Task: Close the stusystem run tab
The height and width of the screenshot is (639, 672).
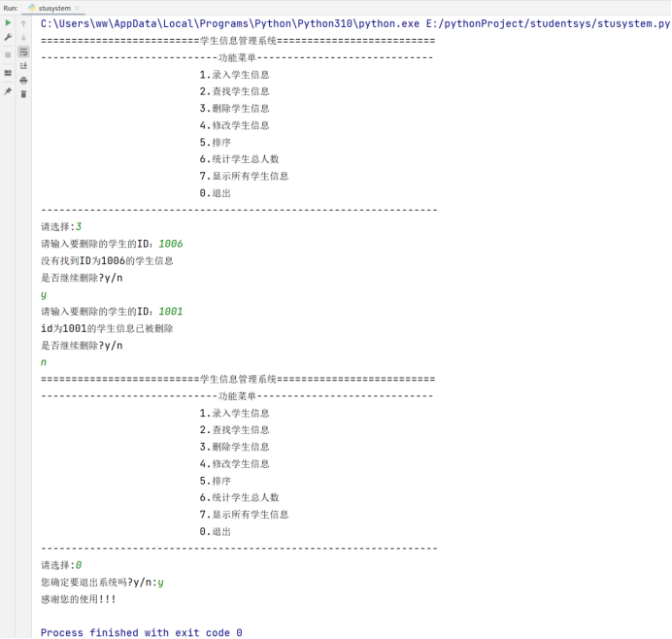Action: (77, 8)
